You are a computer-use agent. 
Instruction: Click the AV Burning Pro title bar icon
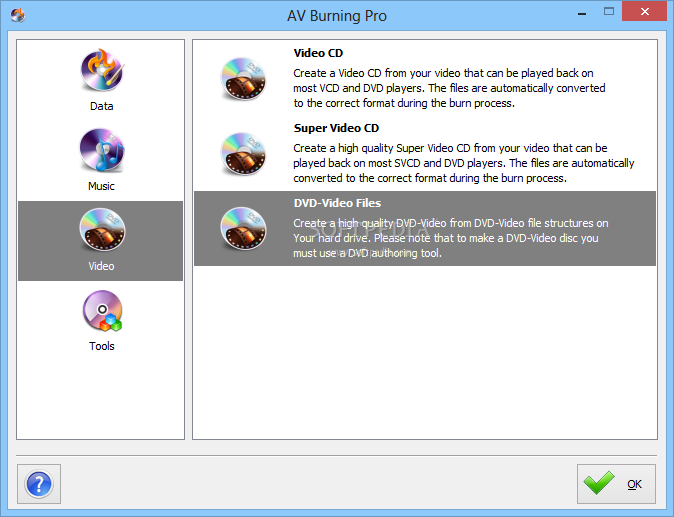18,15
